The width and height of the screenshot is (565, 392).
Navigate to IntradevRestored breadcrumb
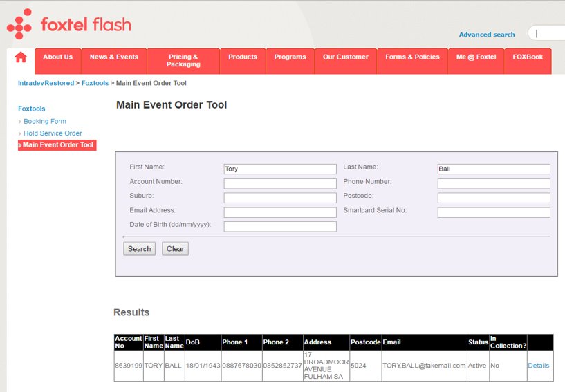[46, 83]
